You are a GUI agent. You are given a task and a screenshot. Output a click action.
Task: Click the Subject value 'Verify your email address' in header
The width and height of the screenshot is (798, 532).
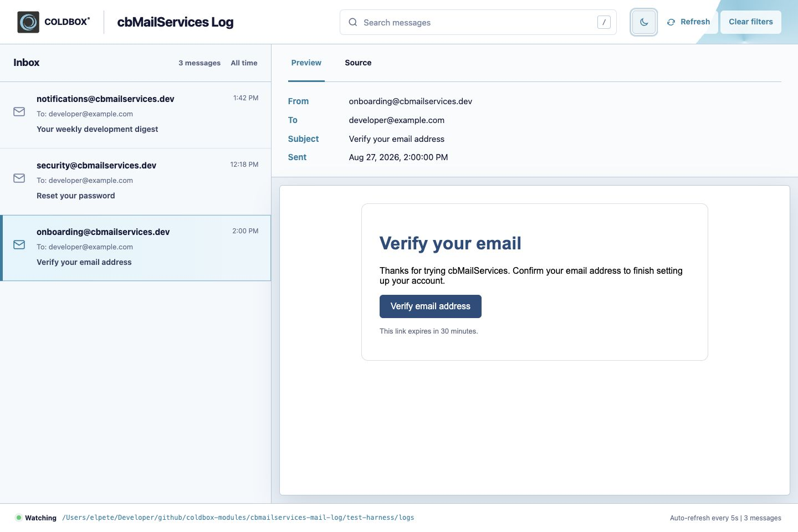pos(397,139)
